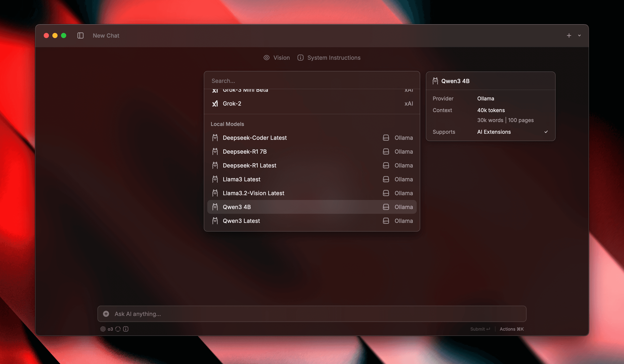Viewport: 624px width, 364px height.
Task: Open Actions menu
Action: 511,329
